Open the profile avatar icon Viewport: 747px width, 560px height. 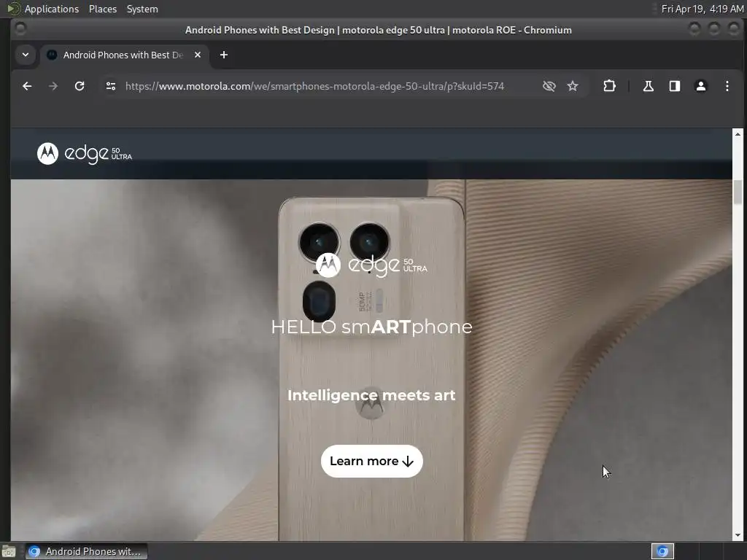[701, 86]
